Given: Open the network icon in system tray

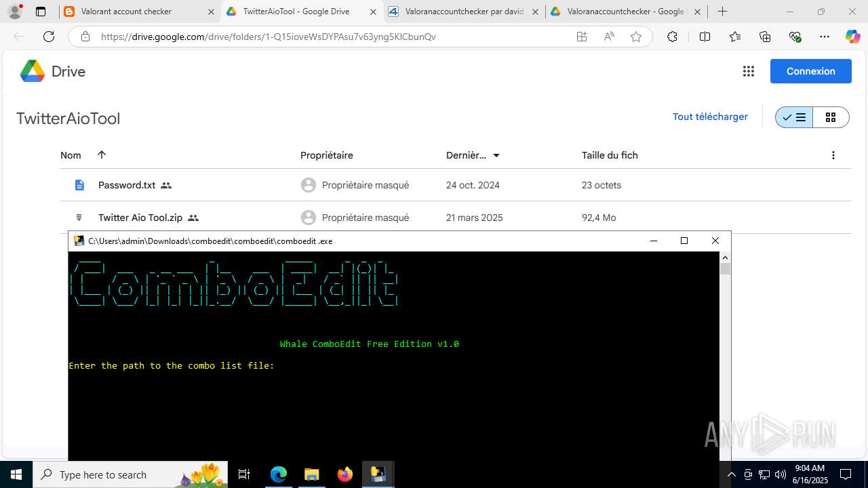Looking at the screenshot, I should coord(764,474).
